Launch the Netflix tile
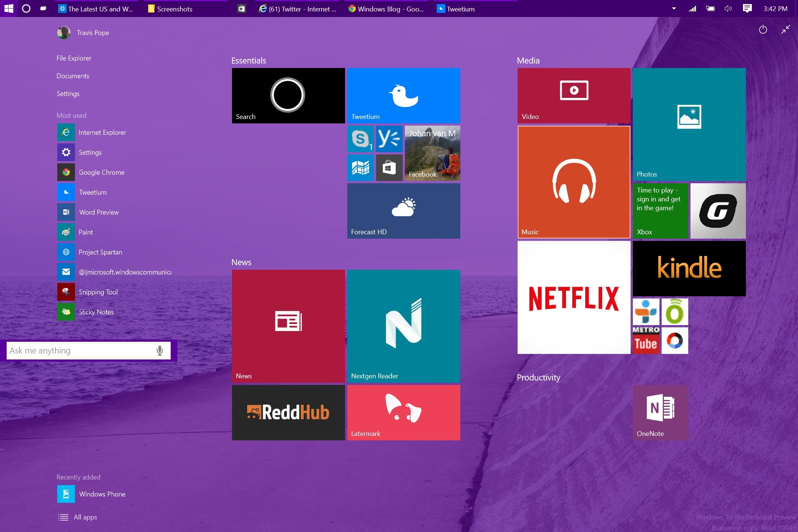 click(x=574, y=297)
